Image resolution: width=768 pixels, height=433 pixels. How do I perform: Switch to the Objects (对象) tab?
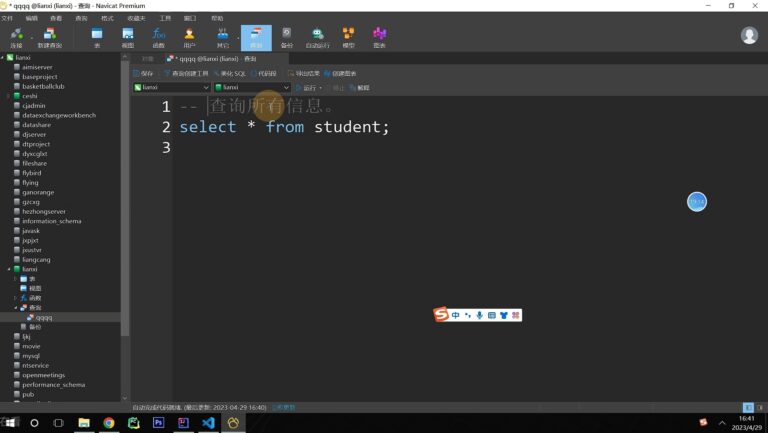coord(147,59)
